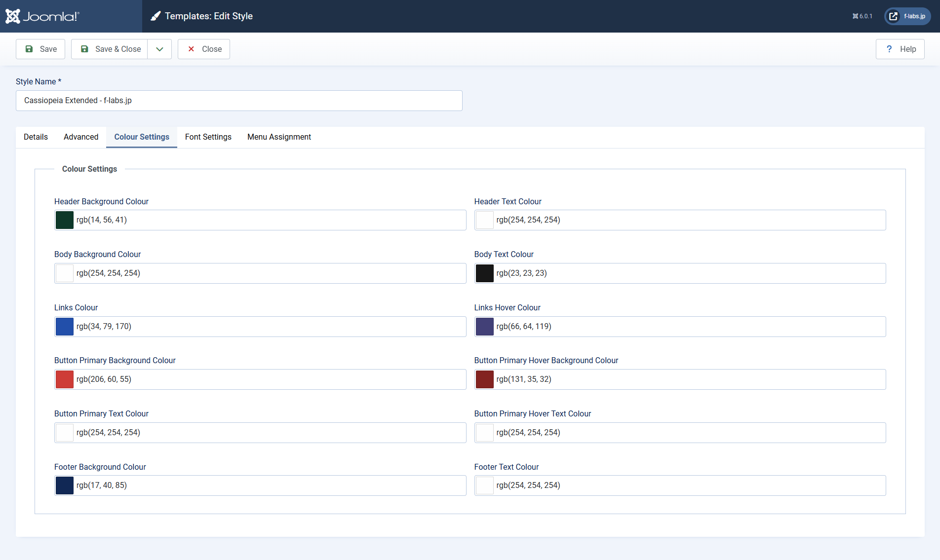
Task: Select the Links Hover Colour purple swatch
Action: click(x=484, y=327)
